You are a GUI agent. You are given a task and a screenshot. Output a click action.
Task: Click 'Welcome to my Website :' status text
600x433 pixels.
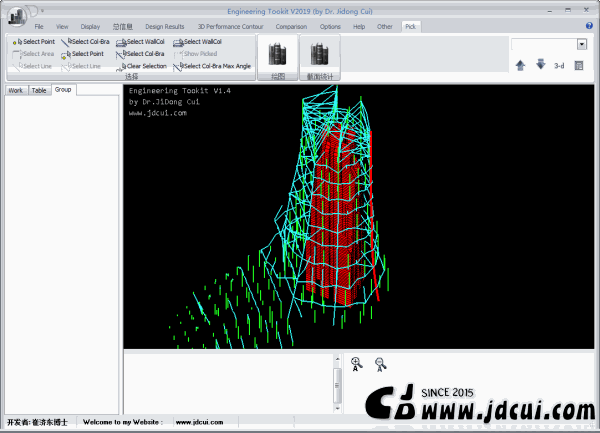coord(123,422)
